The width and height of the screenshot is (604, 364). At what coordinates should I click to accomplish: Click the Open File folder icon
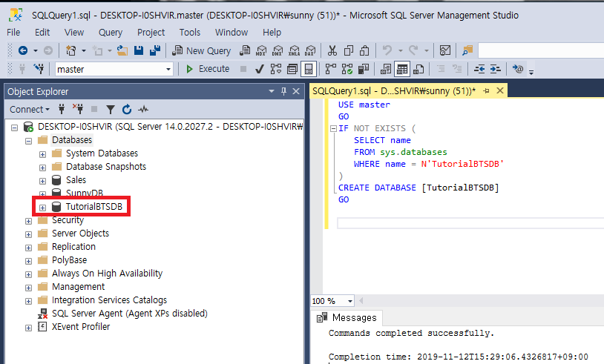[x=122, y=50]
